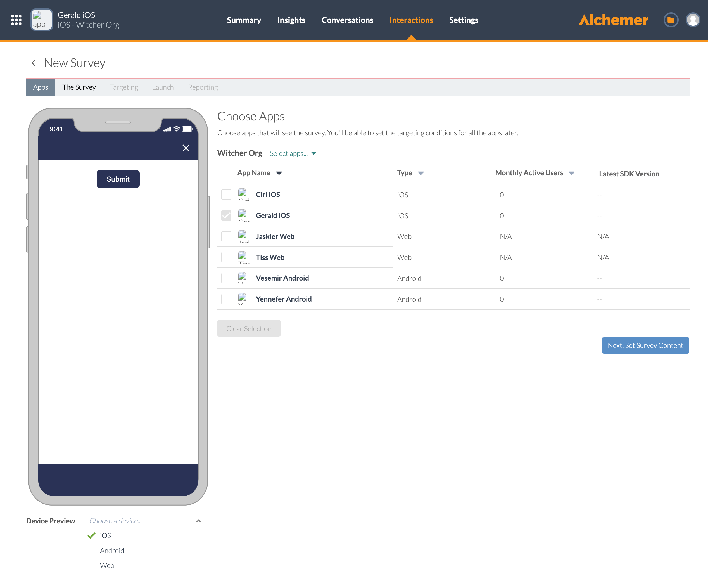Close the survey preview with X icon
708x588 pixels.
186,148
